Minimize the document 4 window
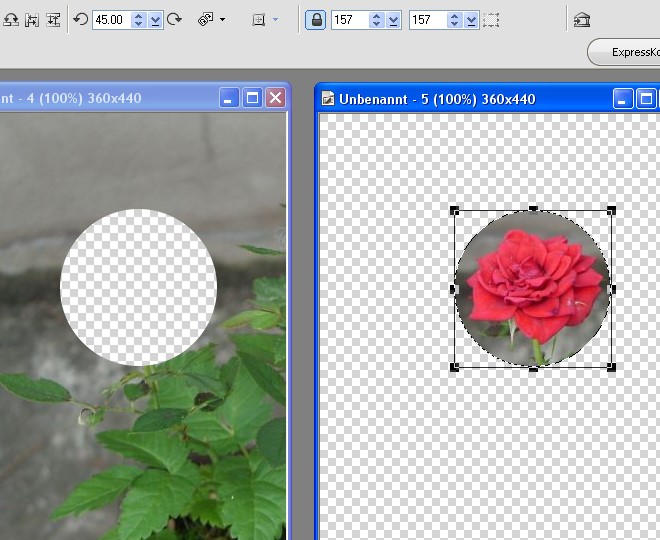This screenshot has height=540, width=660. (229, 98)
